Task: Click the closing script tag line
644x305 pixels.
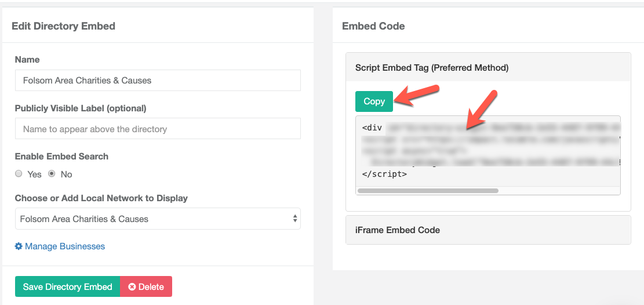Action: click(x=384, y=174)
